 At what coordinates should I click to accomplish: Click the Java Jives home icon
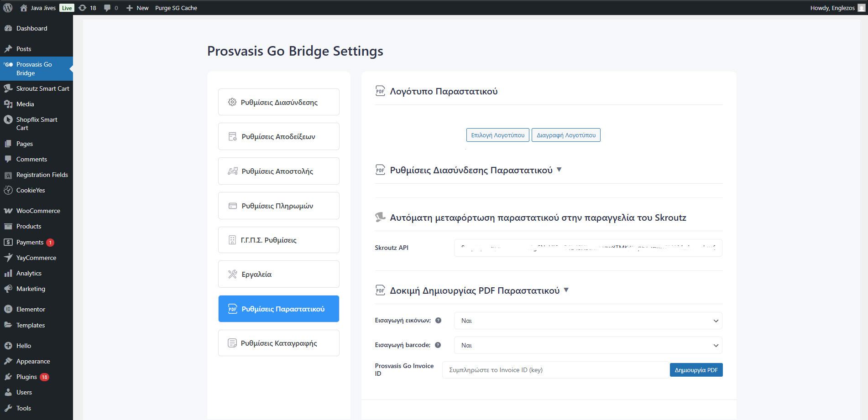24,8
